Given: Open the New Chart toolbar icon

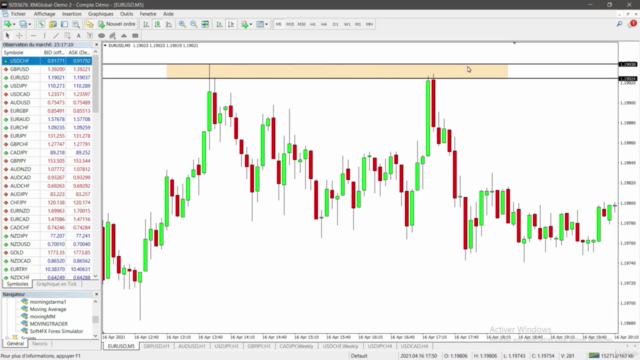Looking at the screenshot, I should (x=7, y=24).
